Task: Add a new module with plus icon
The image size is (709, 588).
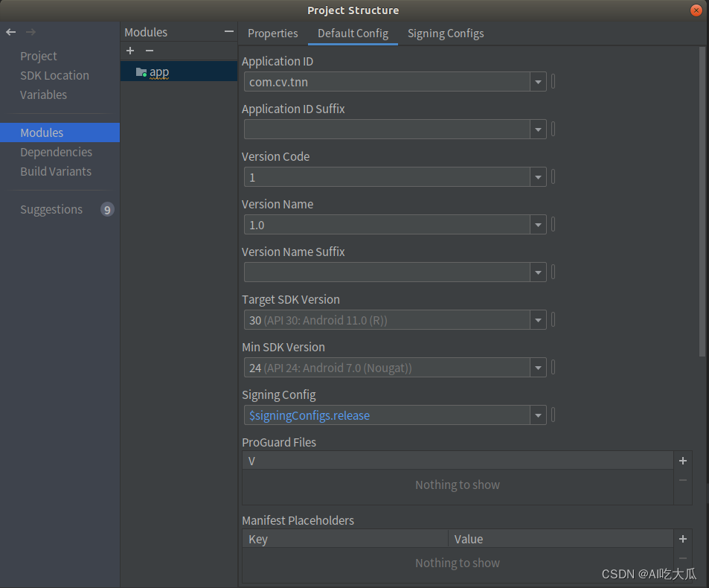Action: pos(130,51)
